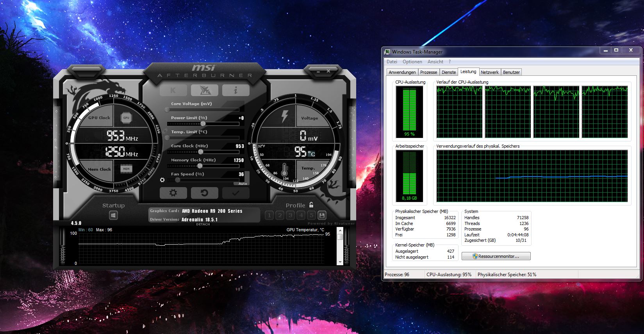Click 'Handles' 71258 value in System
The height and width of the screenshot is (334, 644).
tap(523, 218)
